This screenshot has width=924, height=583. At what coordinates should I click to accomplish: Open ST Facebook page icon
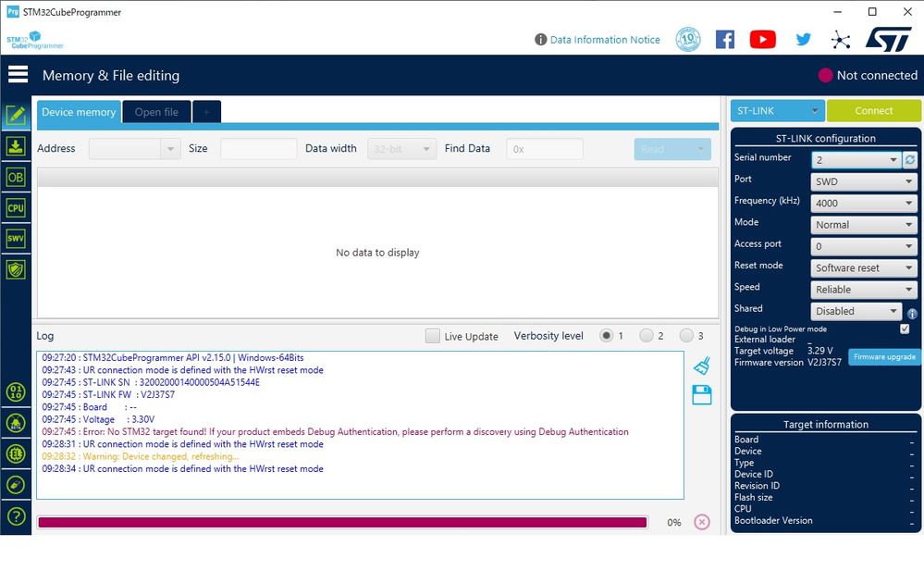tap(725, 40)
